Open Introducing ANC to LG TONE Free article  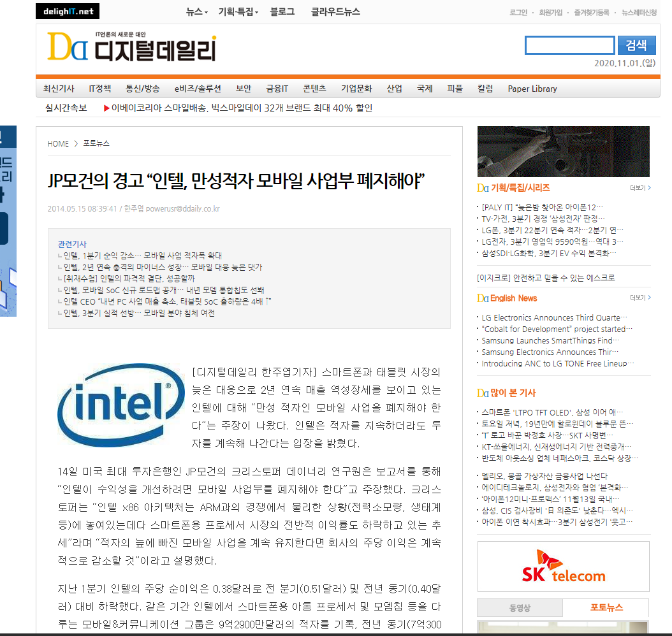tap(558, 364)
